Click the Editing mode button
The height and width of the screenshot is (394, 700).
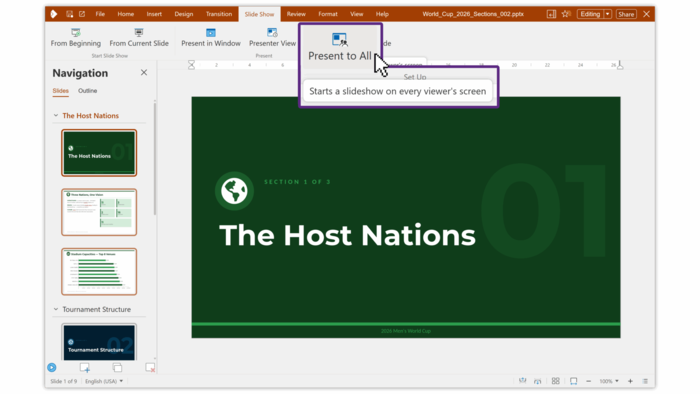pyautogui.click(x=590, y=14)
